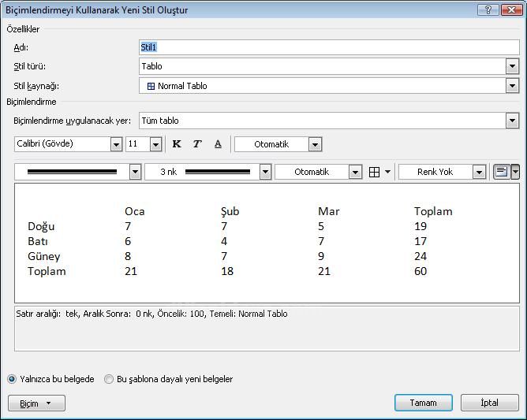Click 'Güney' in the preview table

click(44, 257)
